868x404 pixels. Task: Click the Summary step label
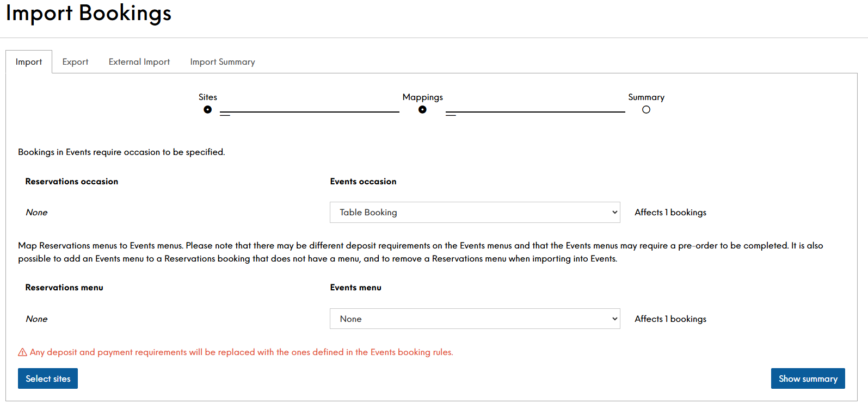(646, 97)
